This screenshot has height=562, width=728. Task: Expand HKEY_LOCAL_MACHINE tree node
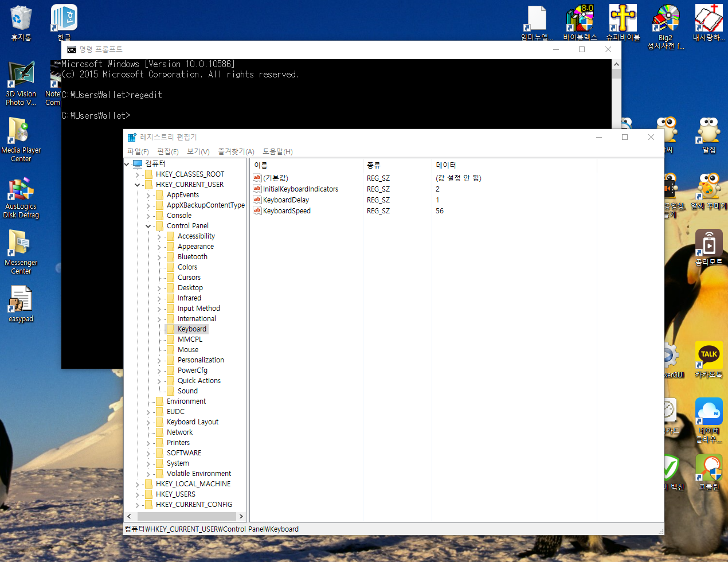(x=138, y=484)
